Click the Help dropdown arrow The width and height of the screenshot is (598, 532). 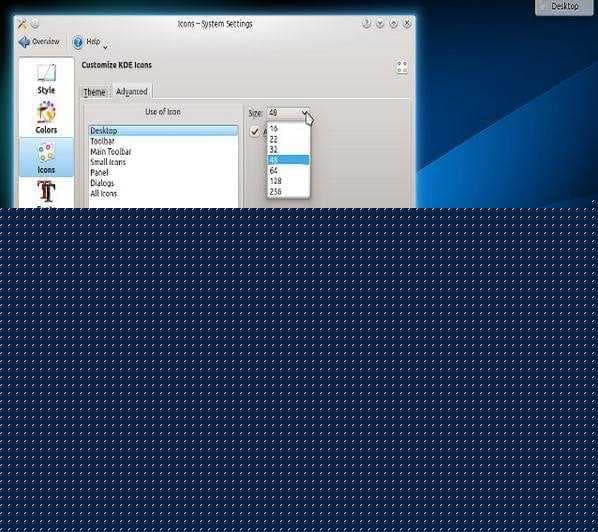[105, 47]
